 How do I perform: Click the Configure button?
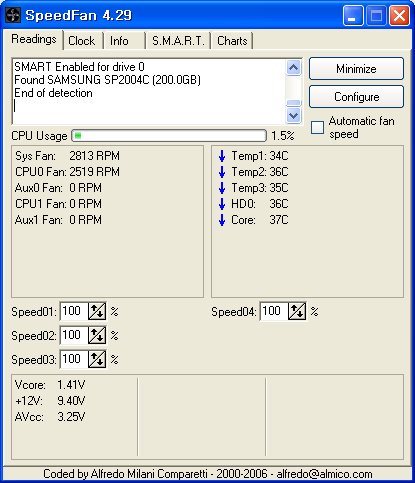pos(356,97)
